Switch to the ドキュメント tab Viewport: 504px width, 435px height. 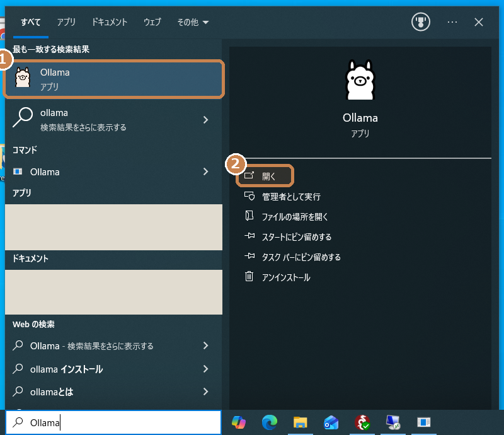110,22
